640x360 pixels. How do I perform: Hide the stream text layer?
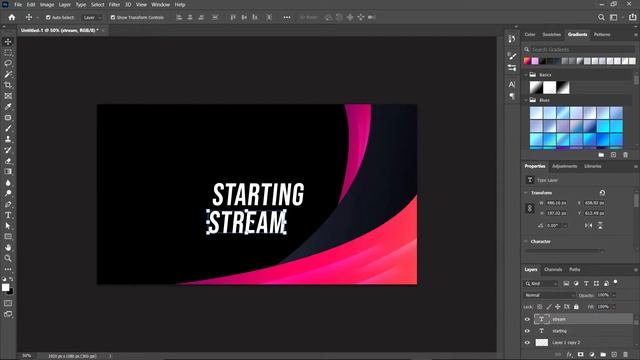coord(527,319)
